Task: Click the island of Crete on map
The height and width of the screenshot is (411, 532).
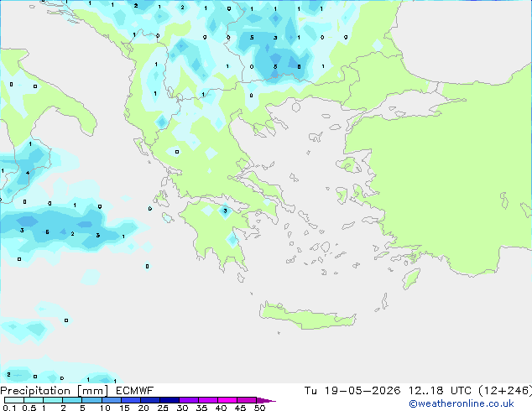Action: coord(307,316)
